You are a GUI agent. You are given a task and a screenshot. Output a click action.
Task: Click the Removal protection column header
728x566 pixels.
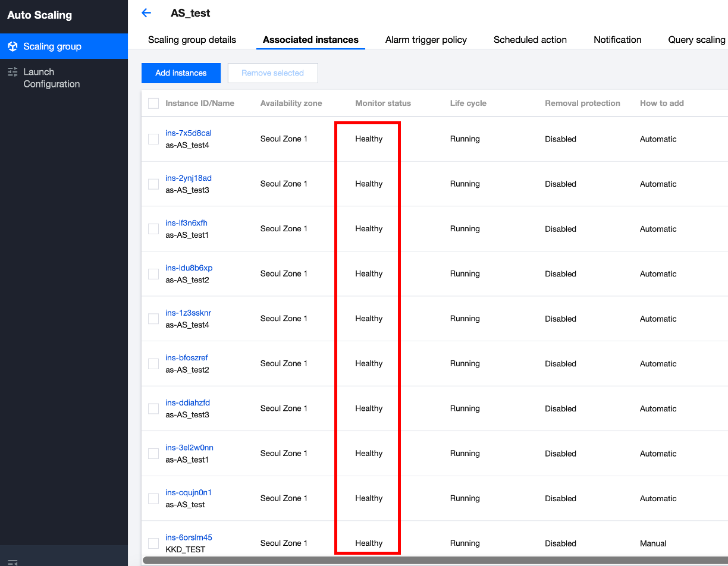tap(582, 103)
